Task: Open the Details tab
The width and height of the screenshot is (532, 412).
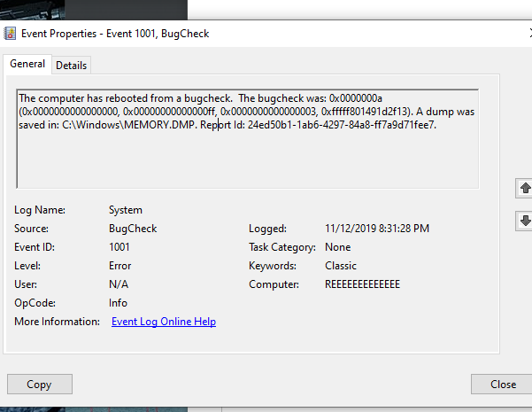Action: 71,66
